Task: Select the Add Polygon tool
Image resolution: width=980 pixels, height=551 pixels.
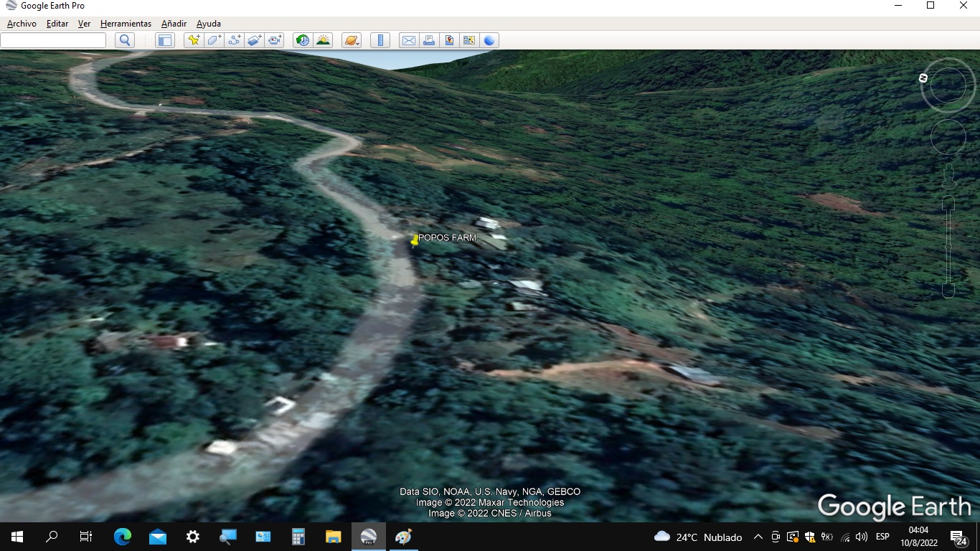Action: 214,40
